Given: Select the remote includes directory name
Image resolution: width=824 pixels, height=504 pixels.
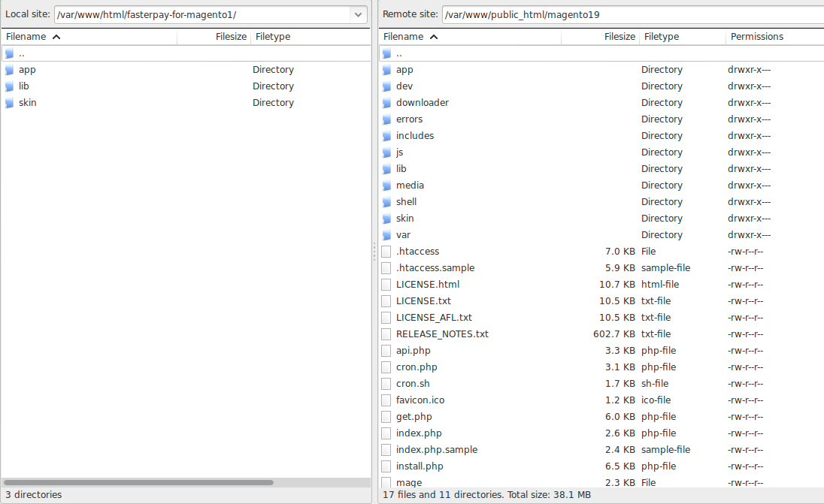Looking at the screenshot, I should 415,135.
